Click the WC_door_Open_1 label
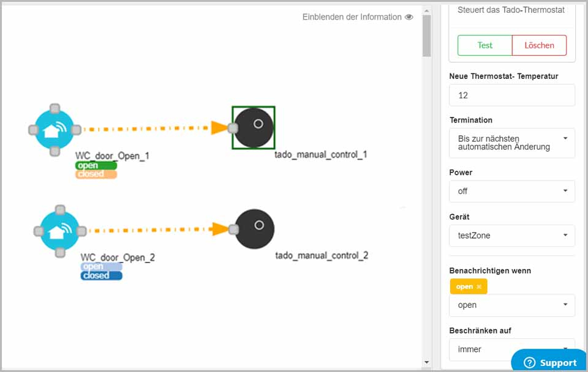 click(112, 155)
